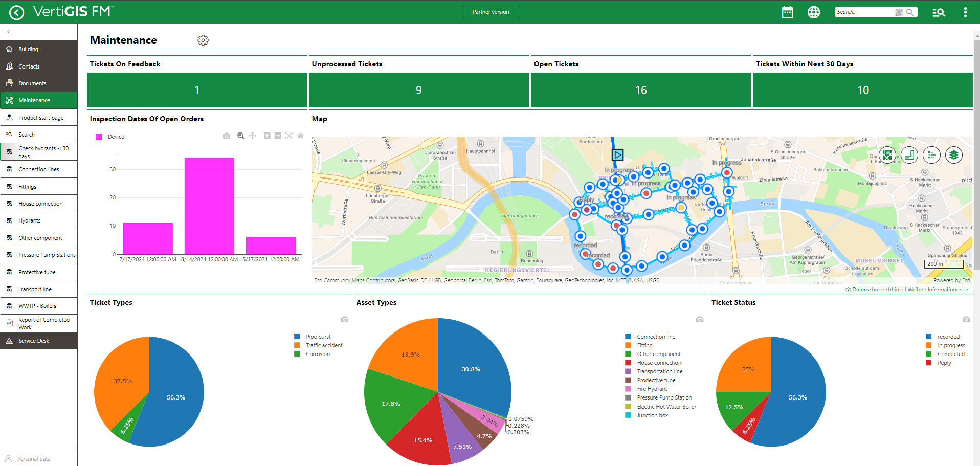Screen dimensions: 980x466
Task: Open Connection lines sidebar entry
Action: click(x=39, y=169)
